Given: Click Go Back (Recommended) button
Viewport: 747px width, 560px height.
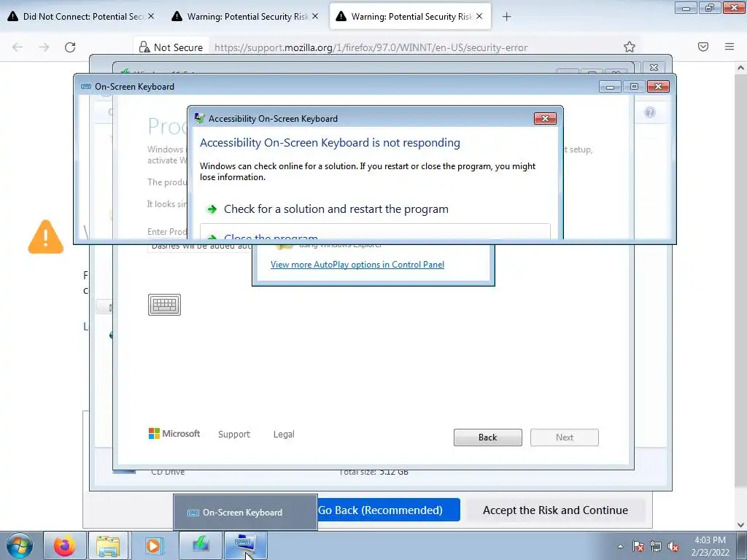Looking at the screenshot, I should click(388, 510).
